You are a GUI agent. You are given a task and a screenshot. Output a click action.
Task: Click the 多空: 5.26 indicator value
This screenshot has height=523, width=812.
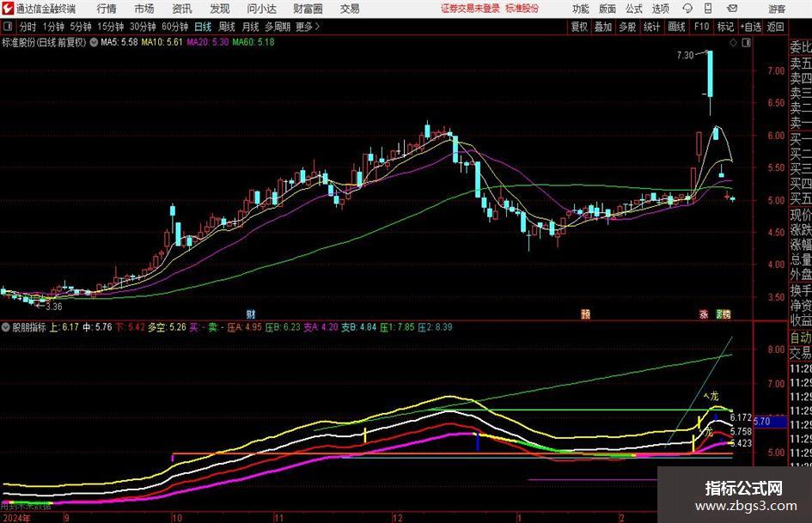[x=167, y=327]
